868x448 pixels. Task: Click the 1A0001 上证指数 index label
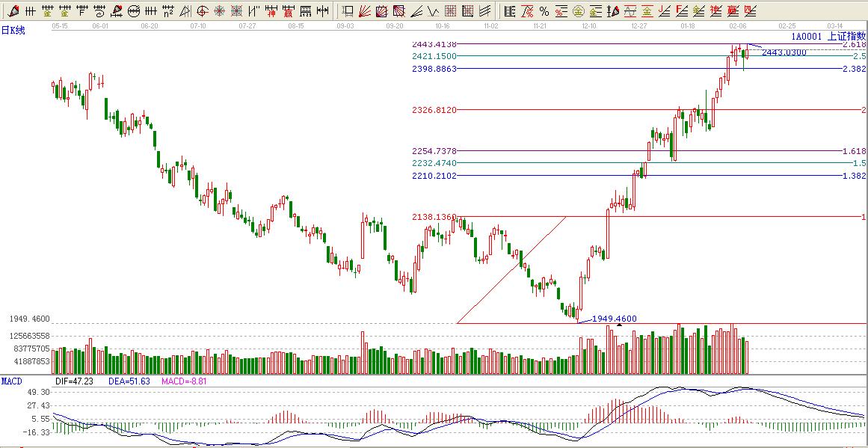(828, 35)
